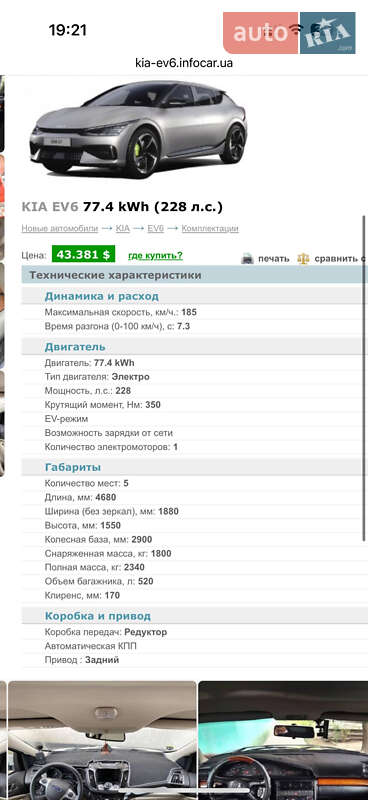Select the Высота, мм: 1550 row

click(x=194, y=525)
